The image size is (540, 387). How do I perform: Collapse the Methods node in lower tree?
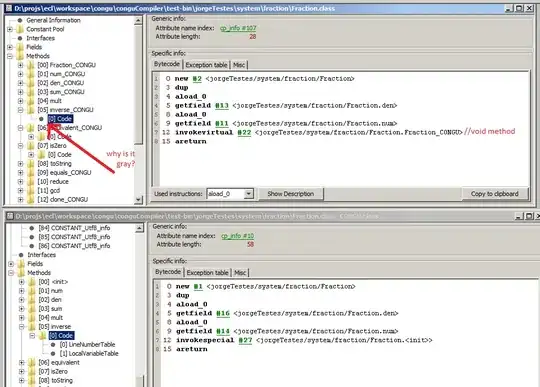point(11,273)
